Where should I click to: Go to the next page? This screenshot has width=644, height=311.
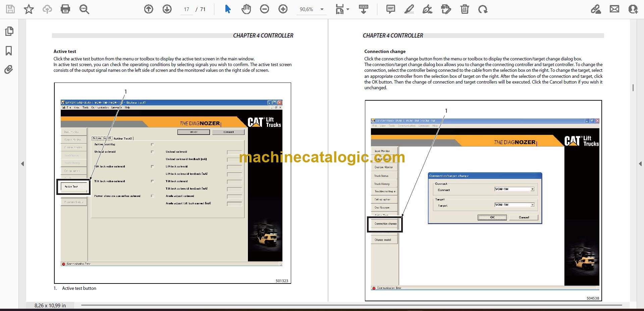click(x=167, y=9)
